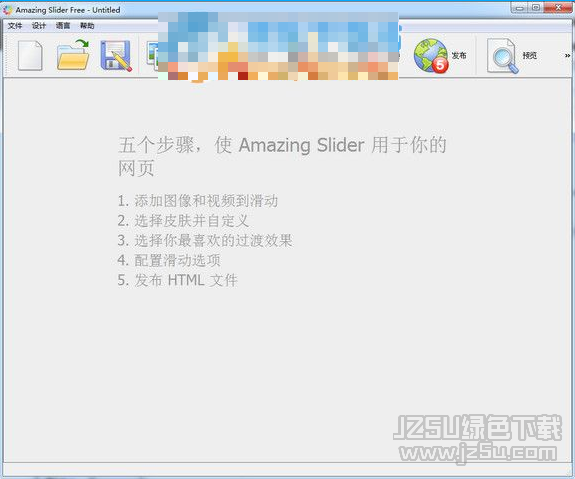Image resolution: width=575 pixels, height=479 pixels.
Task: Maximize the Amazing Slider window
Action: 536,8
